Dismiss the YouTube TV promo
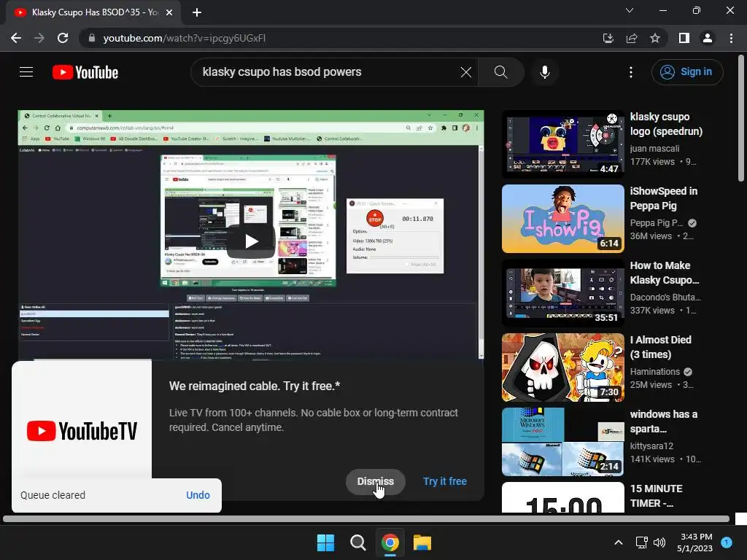This screenshot has height=560, width=747. click(x=376, y=481)
